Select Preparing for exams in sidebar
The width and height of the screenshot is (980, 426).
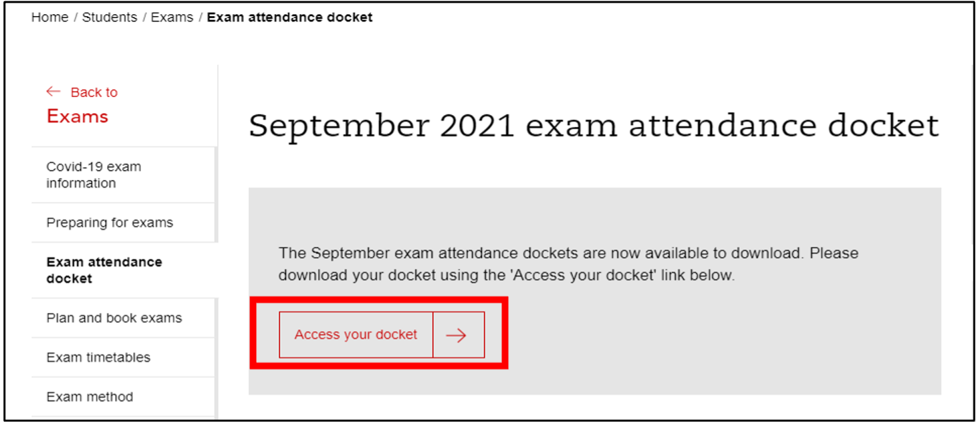coord(110,223)
